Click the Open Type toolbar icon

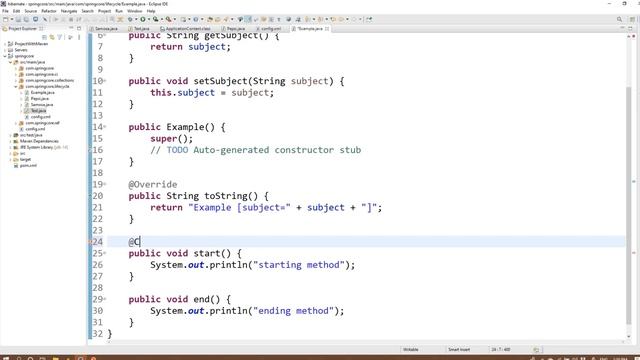[x=209, y=19]
